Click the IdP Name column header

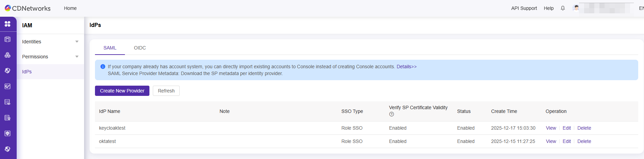click(x=110, y=111)
